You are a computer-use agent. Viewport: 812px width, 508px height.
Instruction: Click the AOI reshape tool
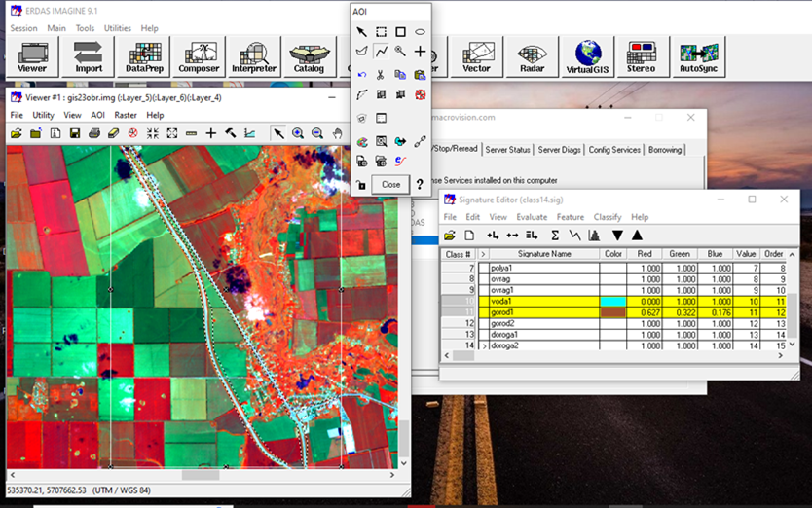tap(361, 94)
